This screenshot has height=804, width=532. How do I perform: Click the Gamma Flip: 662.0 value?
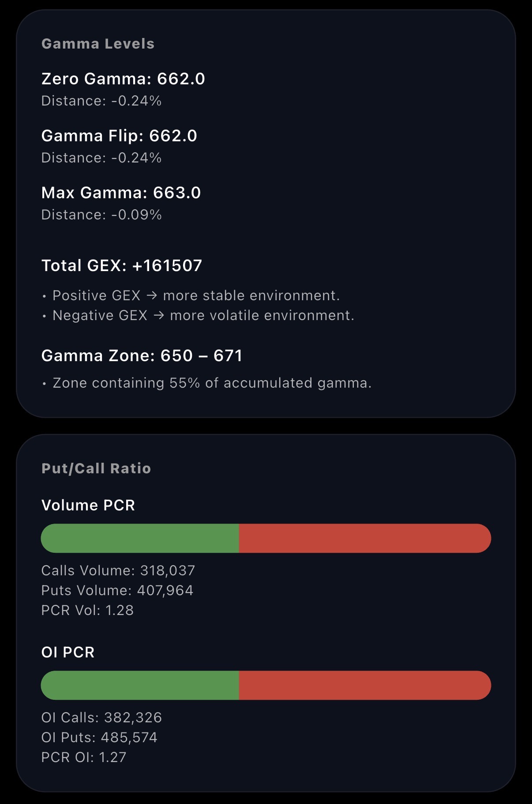click(119, 136)
